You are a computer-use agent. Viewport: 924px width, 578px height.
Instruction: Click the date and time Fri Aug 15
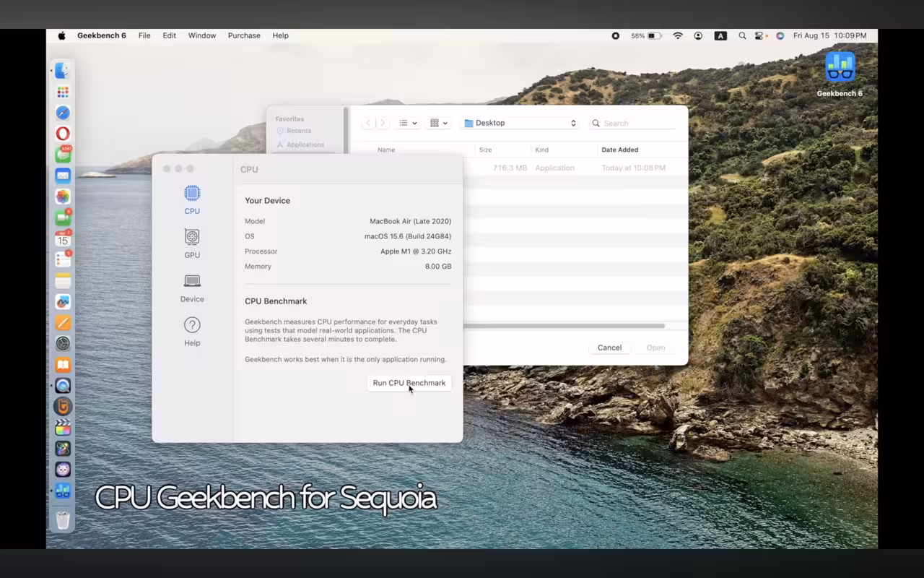830,35
